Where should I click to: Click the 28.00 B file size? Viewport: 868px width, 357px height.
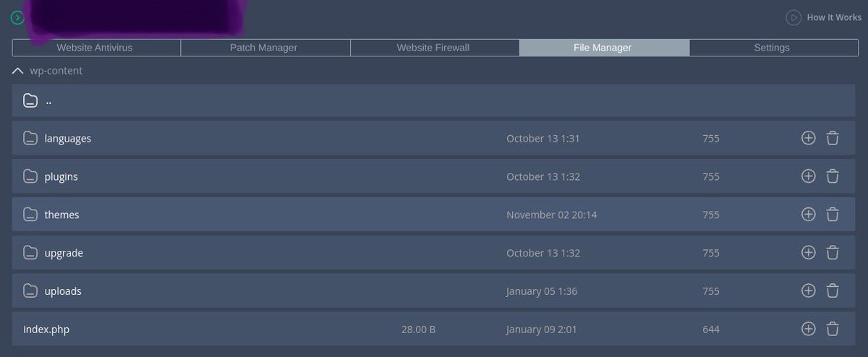(419, 330)
